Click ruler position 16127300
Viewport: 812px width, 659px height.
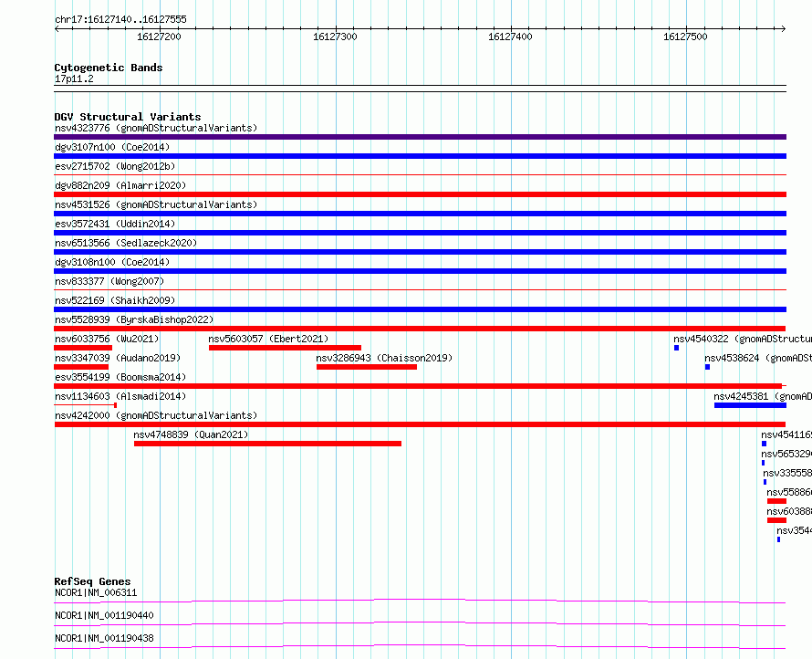[x=335, y=37]
